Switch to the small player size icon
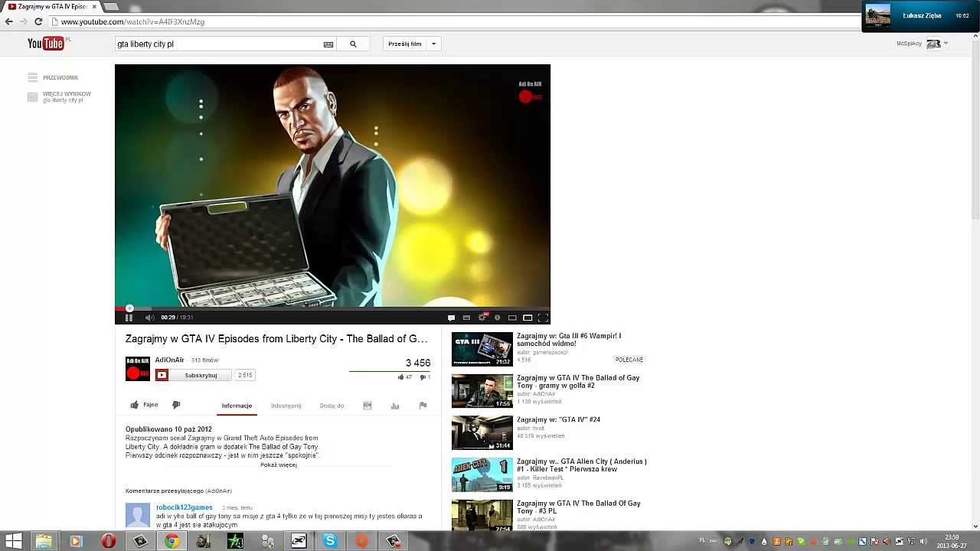 pos(512,318)
